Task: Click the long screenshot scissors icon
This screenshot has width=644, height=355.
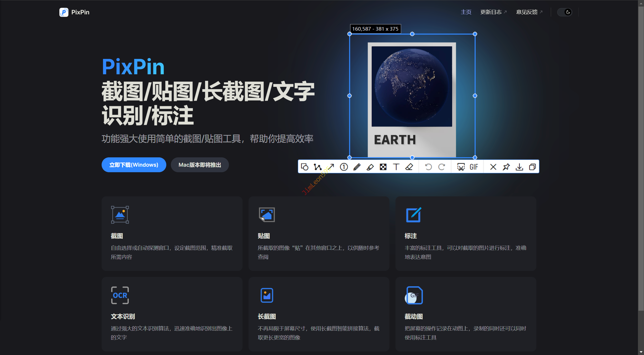Action: point(461,167)
